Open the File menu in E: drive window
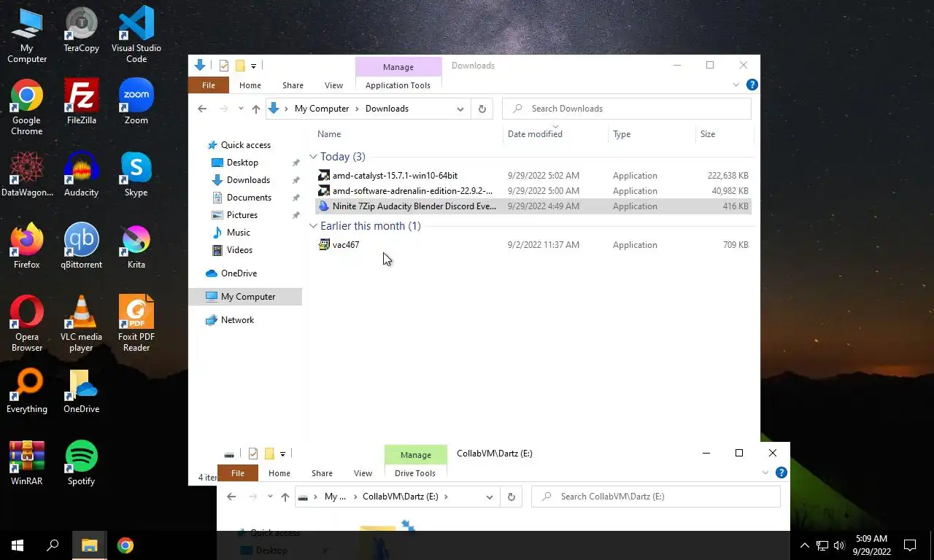Image resolution: width=934 pixels, height=560 pixels. pyautogui.click(x=238, y=473)
